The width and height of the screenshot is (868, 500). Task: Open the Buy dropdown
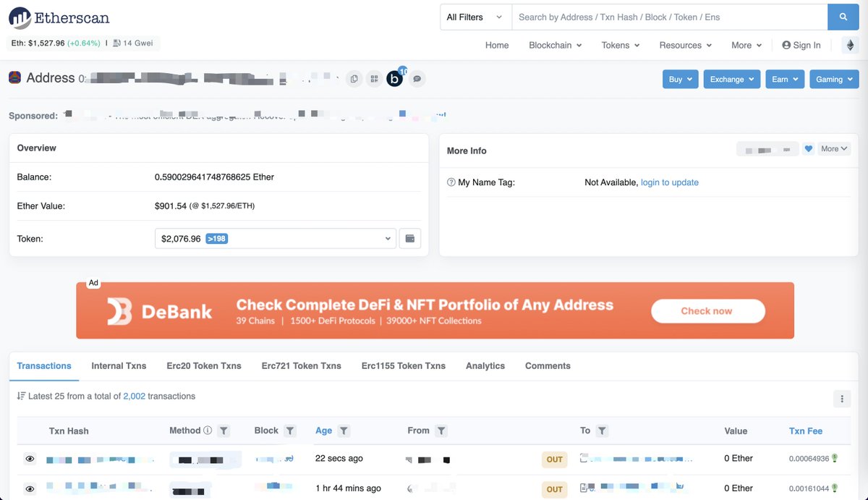tap(681, 79)
